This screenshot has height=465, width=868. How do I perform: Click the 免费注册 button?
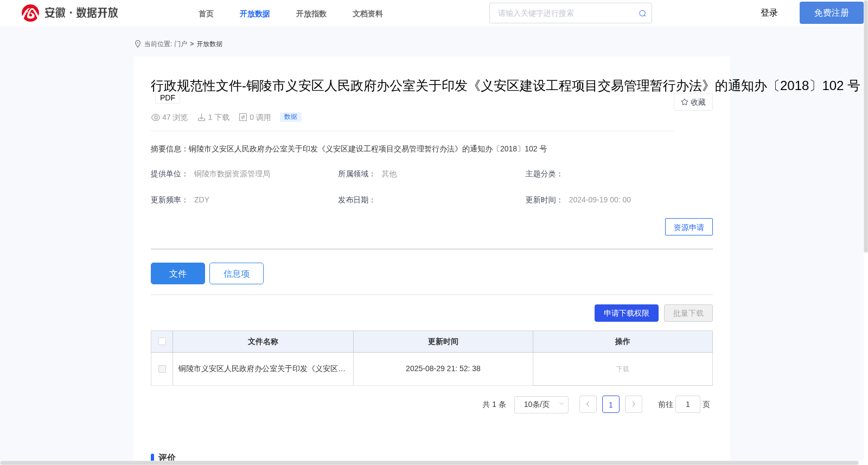click(x=831, y=12)
